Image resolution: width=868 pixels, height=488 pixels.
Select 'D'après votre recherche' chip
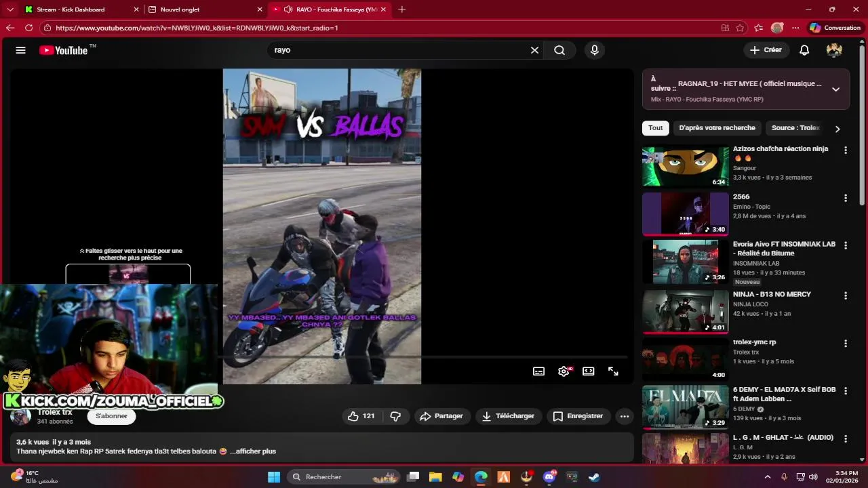pyautogui.click(x=717, y=128)
